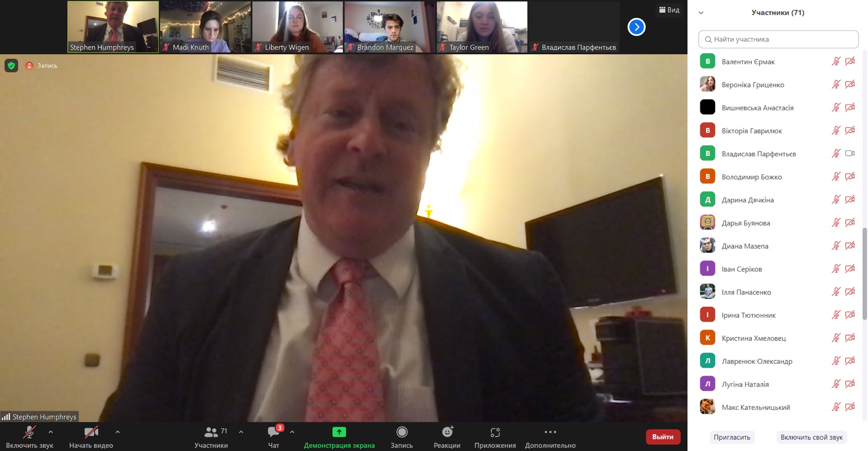Open audio options arrow next to microphone
Screen dimensions: 868x451
point(50,432)
